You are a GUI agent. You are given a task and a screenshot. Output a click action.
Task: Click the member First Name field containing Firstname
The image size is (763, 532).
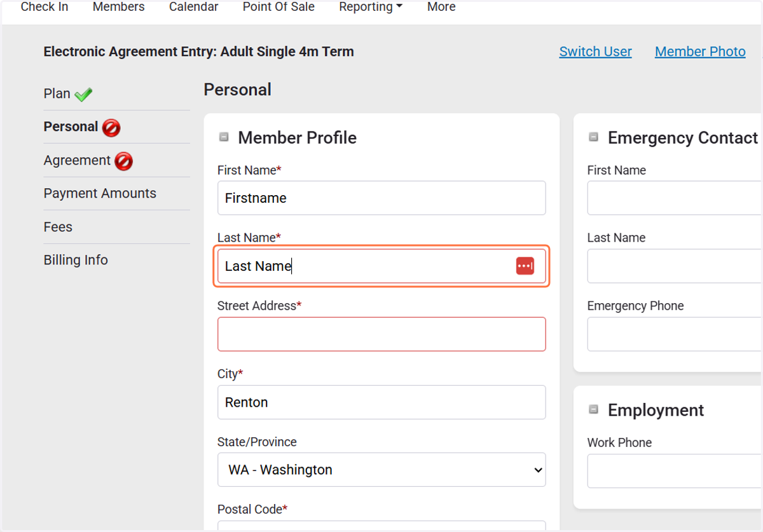[x=381, y=198]
